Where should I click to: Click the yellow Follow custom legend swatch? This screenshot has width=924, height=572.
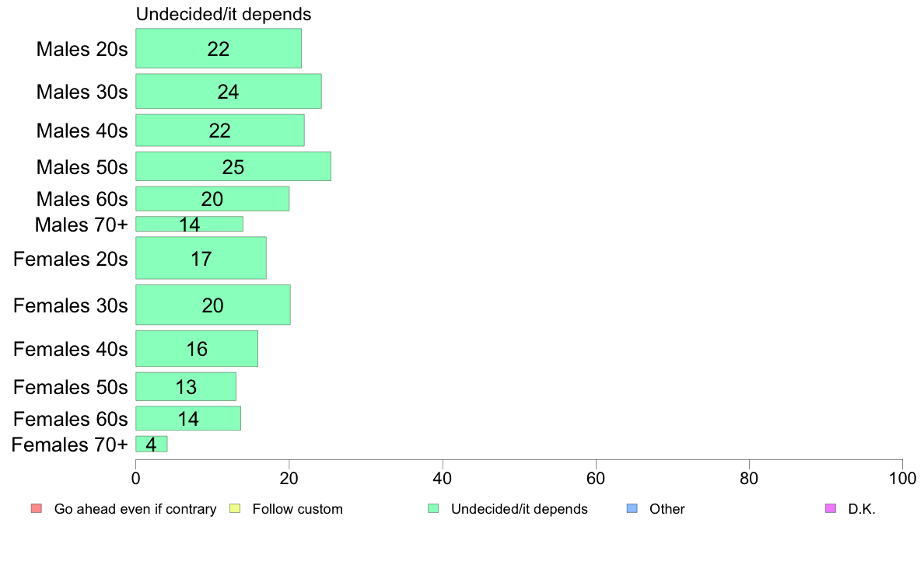pyautogui.click(x=235, y=508)
